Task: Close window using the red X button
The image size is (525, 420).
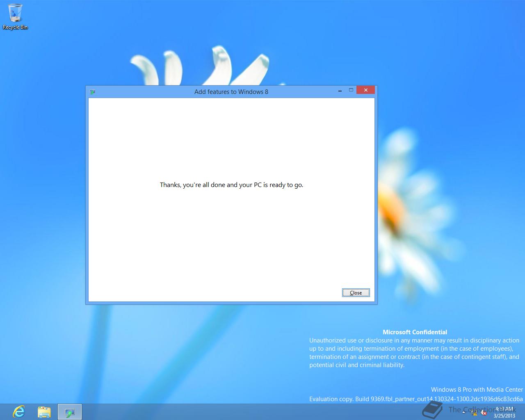Action: 365,90
